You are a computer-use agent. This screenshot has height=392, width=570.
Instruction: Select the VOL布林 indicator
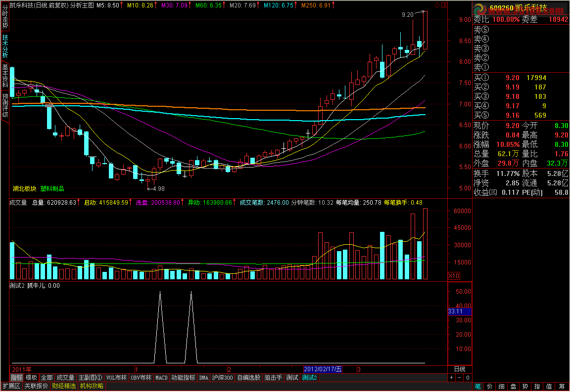pyautogui.click(x=116, y=378)
